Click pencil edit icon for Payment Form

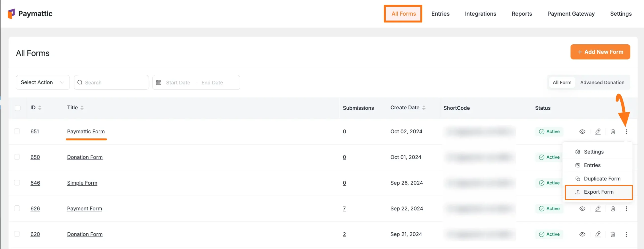598,209
